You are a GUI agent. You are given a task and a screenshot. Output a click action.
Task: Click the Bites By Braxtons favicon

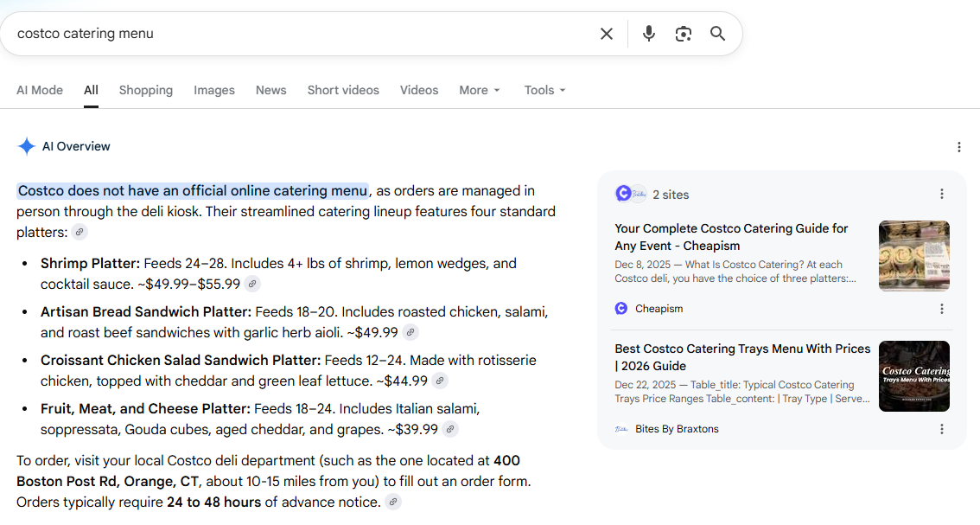tap(621, 429)
